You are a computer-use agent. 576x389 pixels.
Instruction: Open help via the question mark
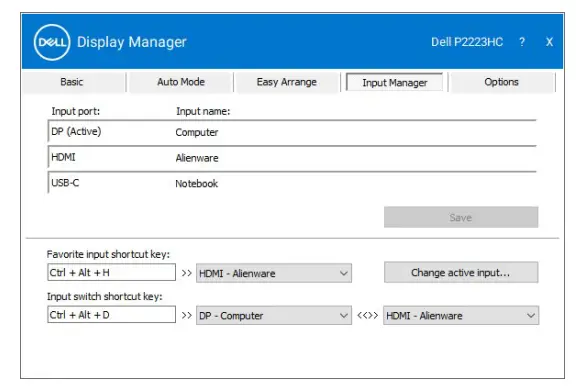[522, 42]
